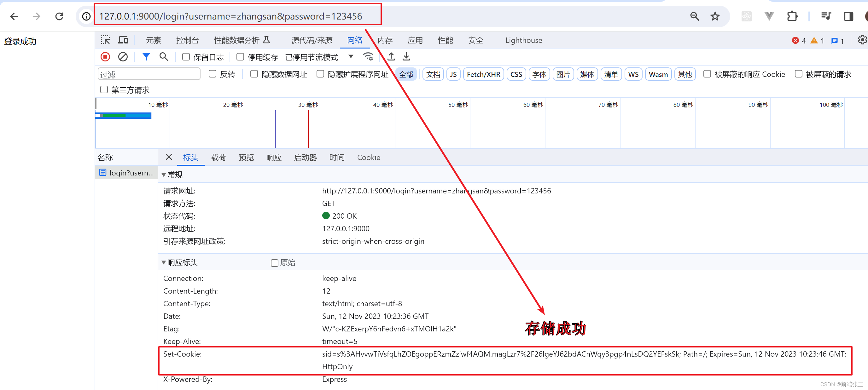Import HAR file with upload icon
Viewport: 868px width, 390px height.
click(391, 57)
